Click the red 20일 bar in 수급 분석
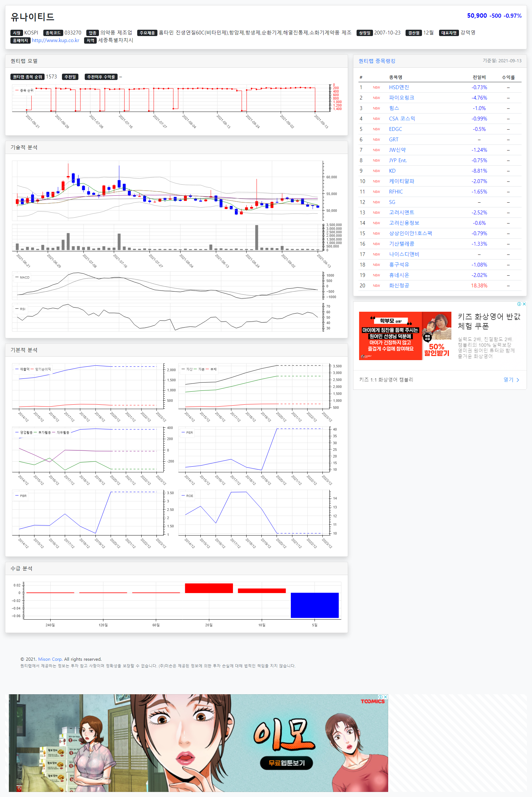 pyautogui.click(x=209, y=588)
